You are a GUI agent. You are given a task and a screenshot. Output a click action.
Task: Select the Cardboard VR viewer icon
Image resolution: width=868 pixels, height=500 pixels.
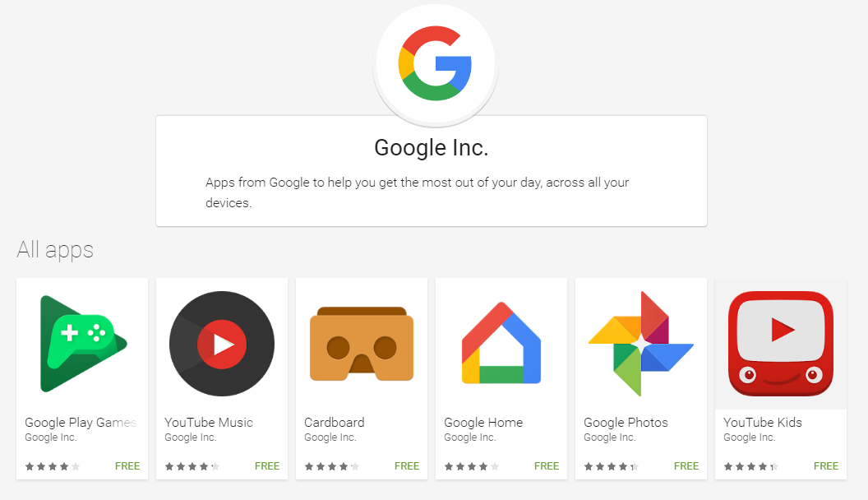(x=362, y=344)
